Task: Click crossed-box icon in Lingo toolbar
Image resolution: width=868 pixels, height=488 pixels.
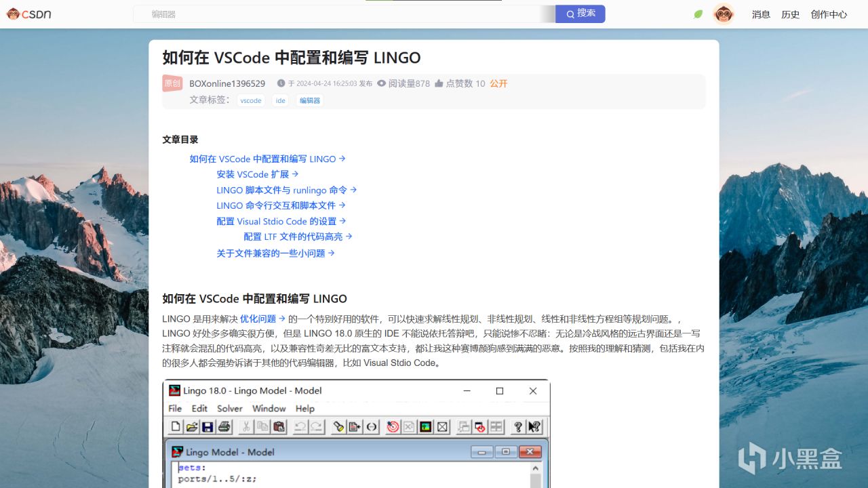Action: point(442,426)
